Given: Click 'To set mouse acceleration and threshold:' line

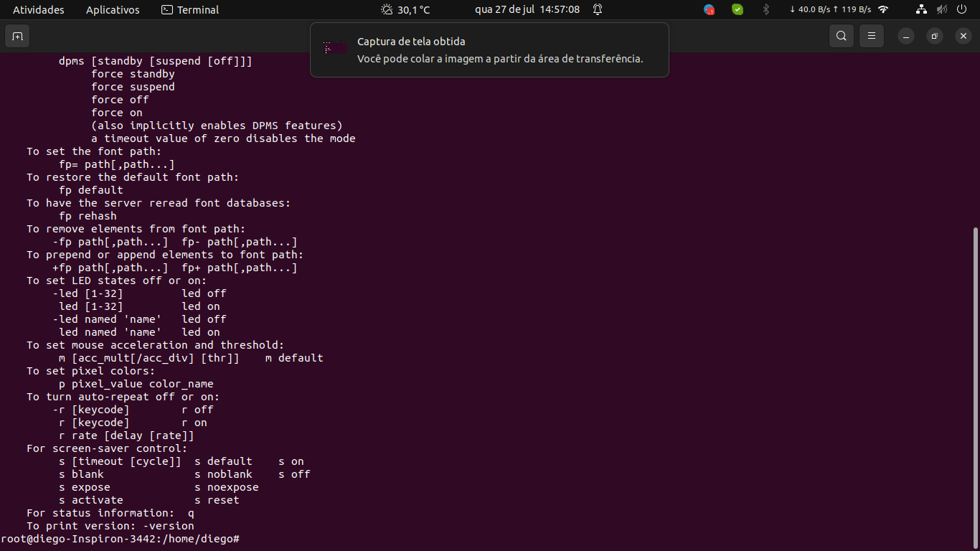Looking at the screenshot, I should [155, 345].
